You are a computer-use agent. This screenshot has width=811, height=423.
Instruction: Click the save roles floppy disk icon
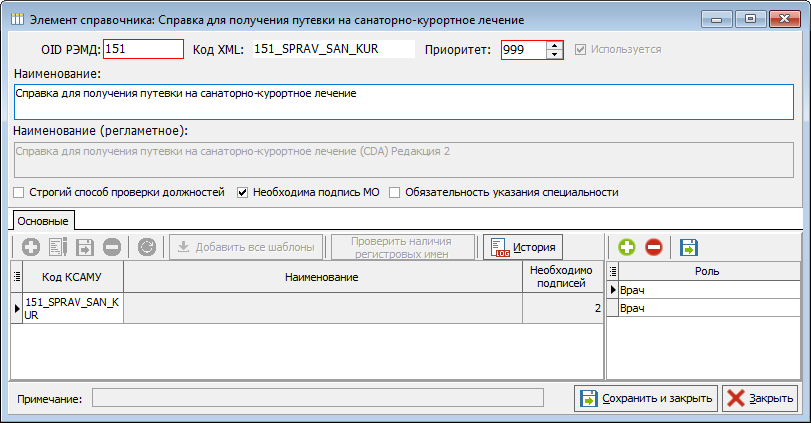[689, 246]
